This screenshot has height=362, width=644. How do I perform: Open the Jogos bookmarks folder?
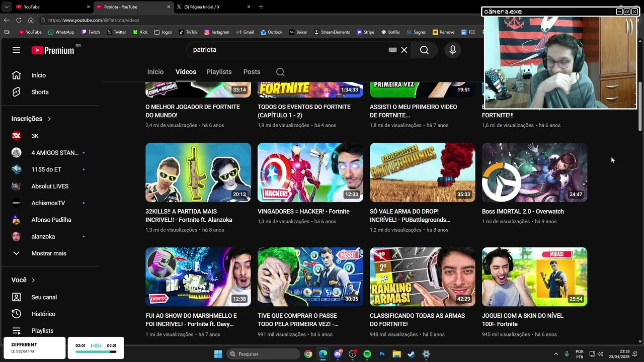pos(163,32)
